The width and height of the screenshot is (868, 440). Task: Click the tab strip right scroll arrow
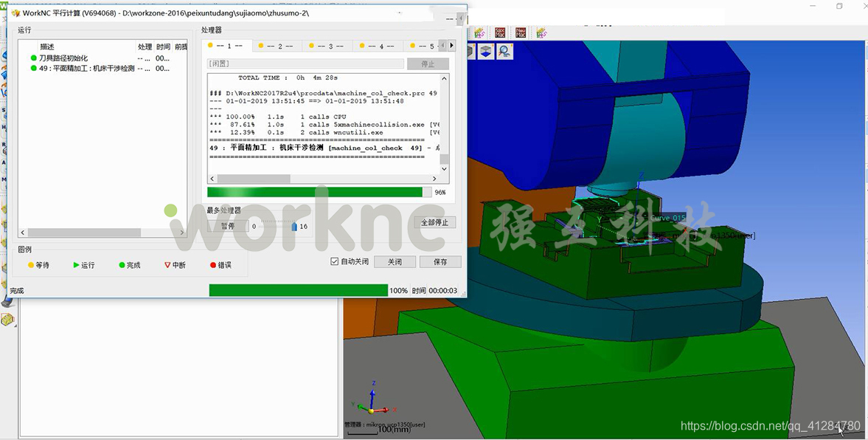452,46
